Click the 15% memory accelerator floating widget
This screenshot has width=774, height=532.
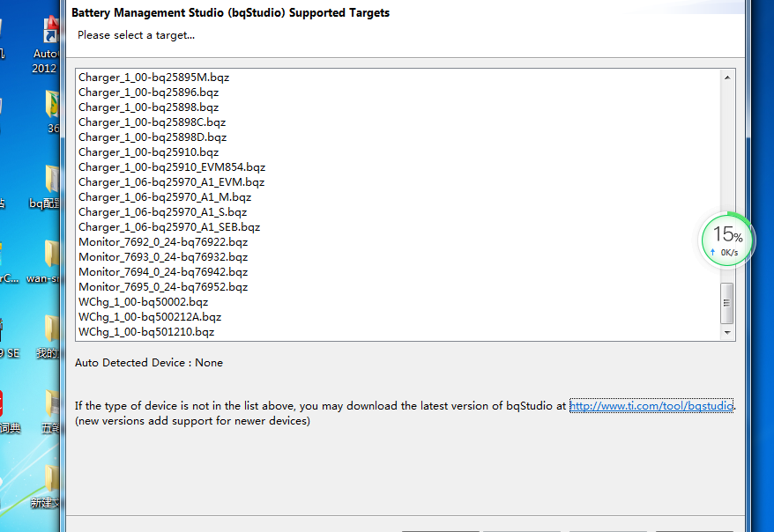point(726,239)
